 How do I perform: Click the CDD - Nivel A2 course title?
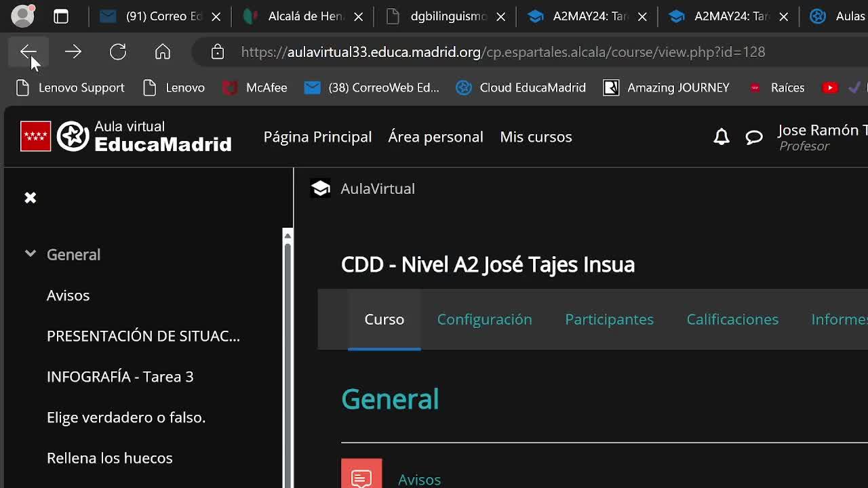[x=488, y=264]
